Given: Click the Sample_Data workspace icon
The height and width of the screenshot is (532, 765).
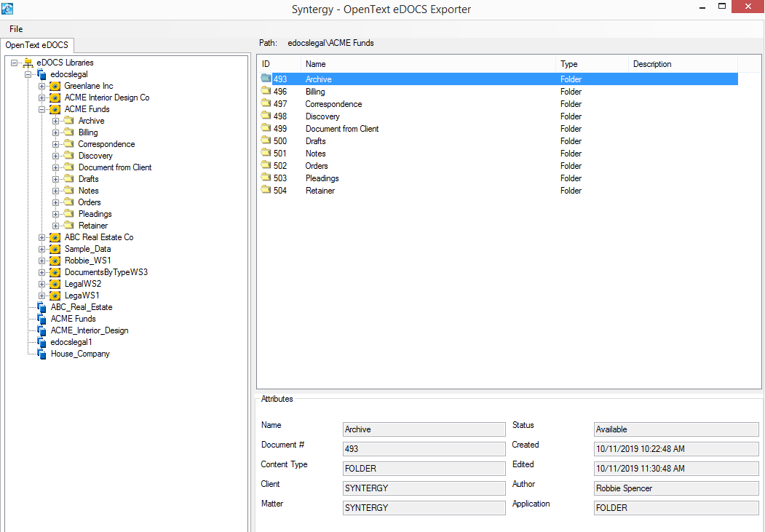Looking at the screenshot, I should [x=55, y=249].
